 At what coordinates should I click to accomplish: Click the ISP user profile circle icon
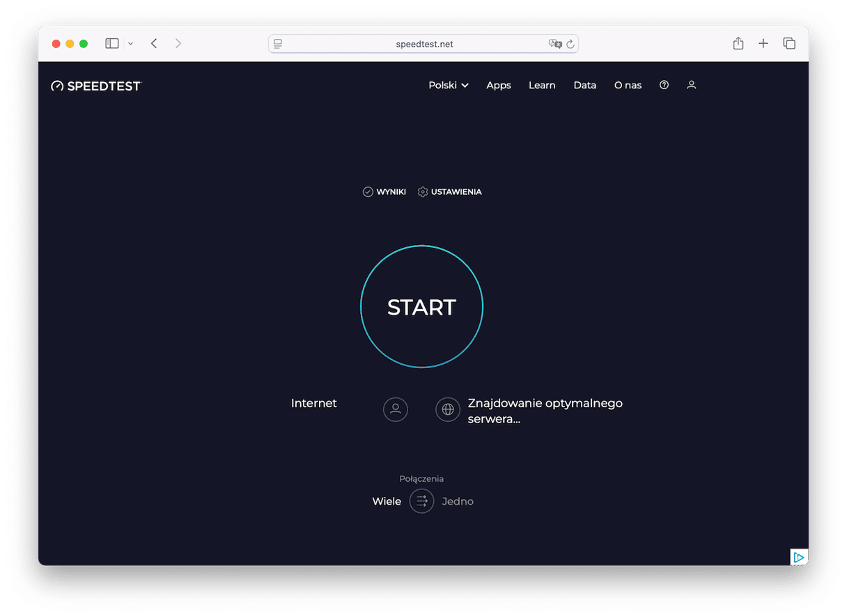coord(395,409)
